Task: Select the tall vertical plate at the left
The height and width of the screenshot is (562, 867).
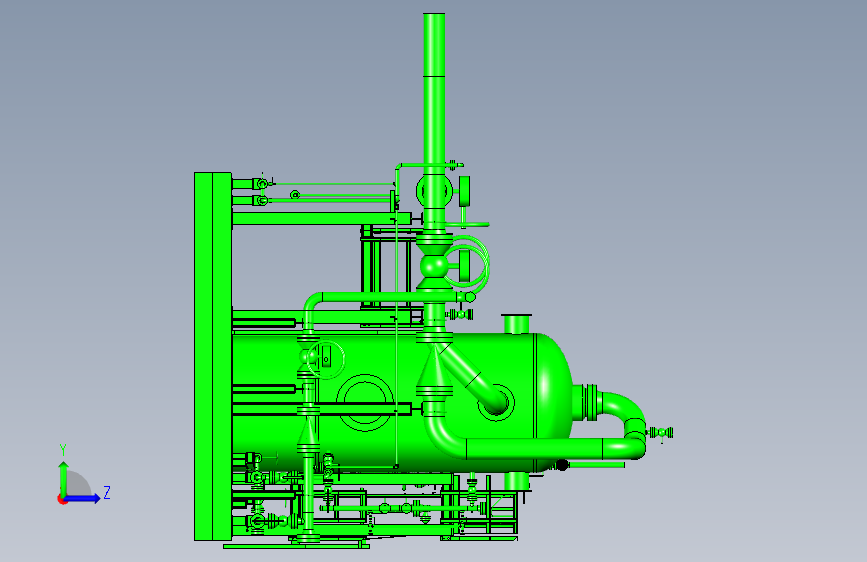Action: 213,356
